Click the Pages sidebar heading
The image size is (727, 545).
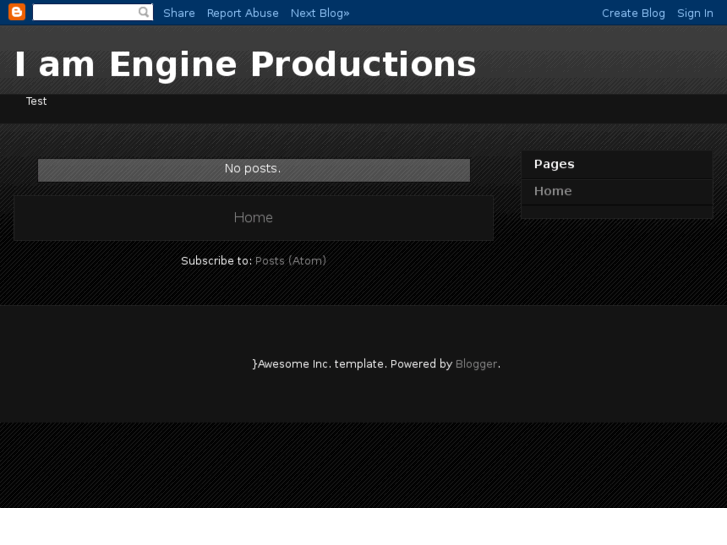554,164
